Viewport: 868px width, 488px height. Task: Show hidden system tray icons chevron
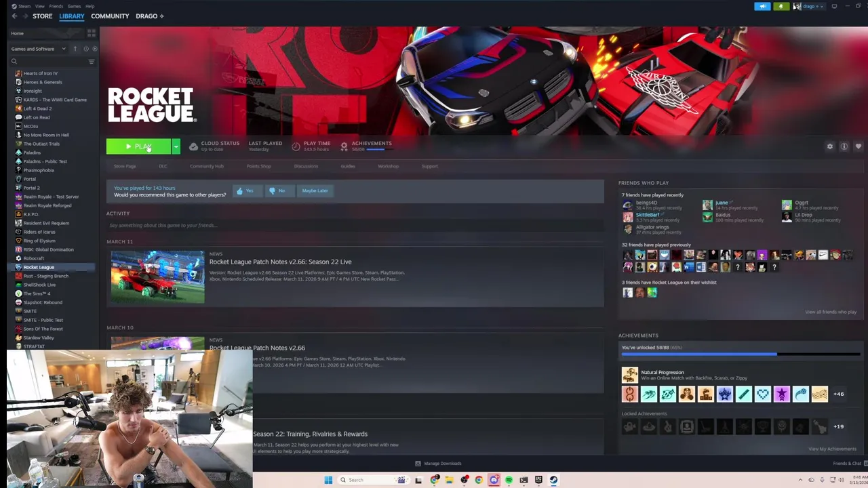[800, 480]
